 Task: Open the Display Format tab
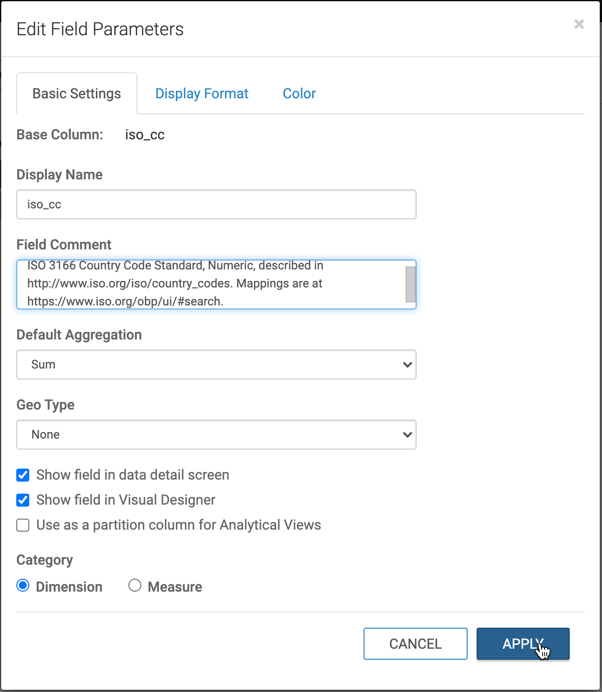(x=201, y=94)
